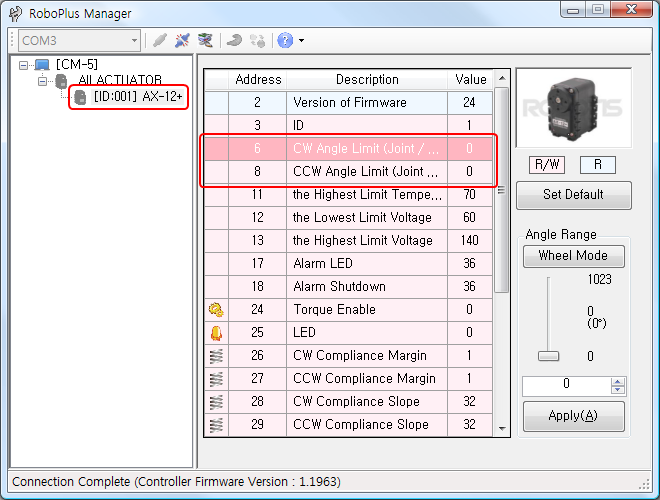Open the COM3 port dropdown

[x=133, y=41]
